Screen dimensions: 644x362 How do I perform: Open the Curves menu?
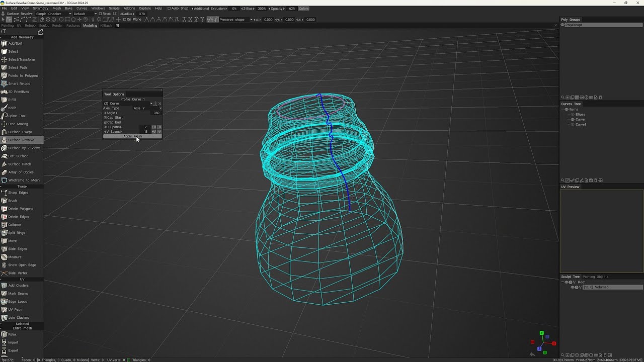tap(82, 9)
